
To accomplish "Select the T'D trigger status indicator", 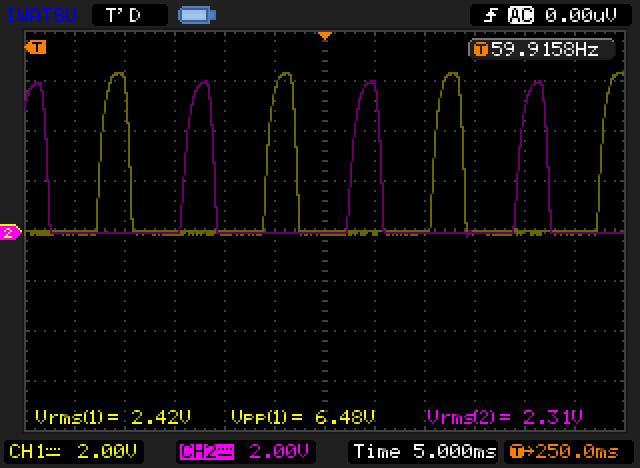I will click(130, 16).
